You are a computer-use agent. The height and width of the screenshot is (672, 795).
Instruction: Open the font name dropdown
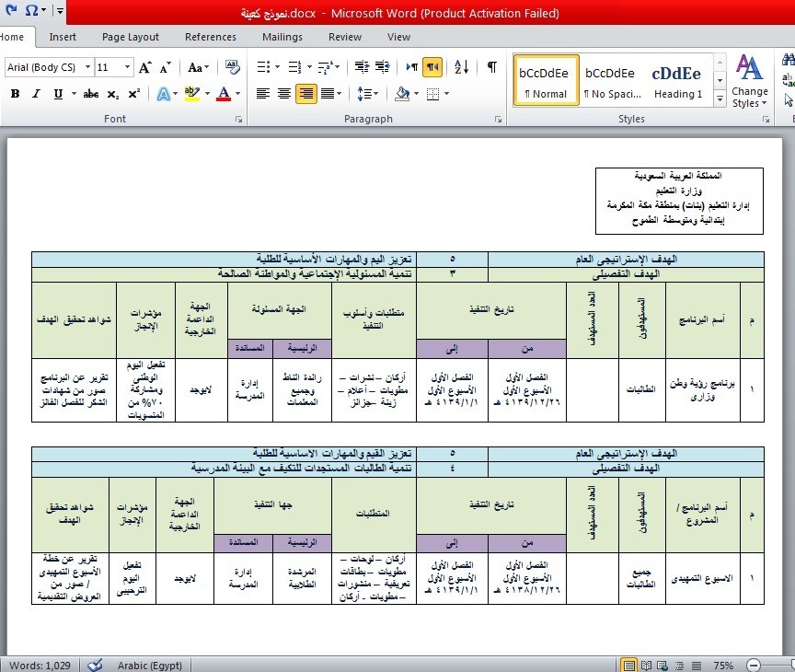[87, 67]
